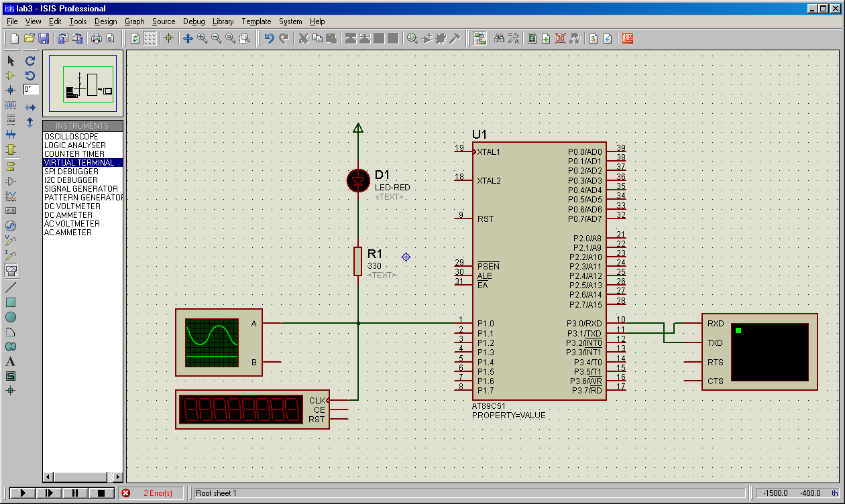Image resolution: width=845 pixels, height=504 pixels.
Task: Switch to component mode
Action: point(10,76)
